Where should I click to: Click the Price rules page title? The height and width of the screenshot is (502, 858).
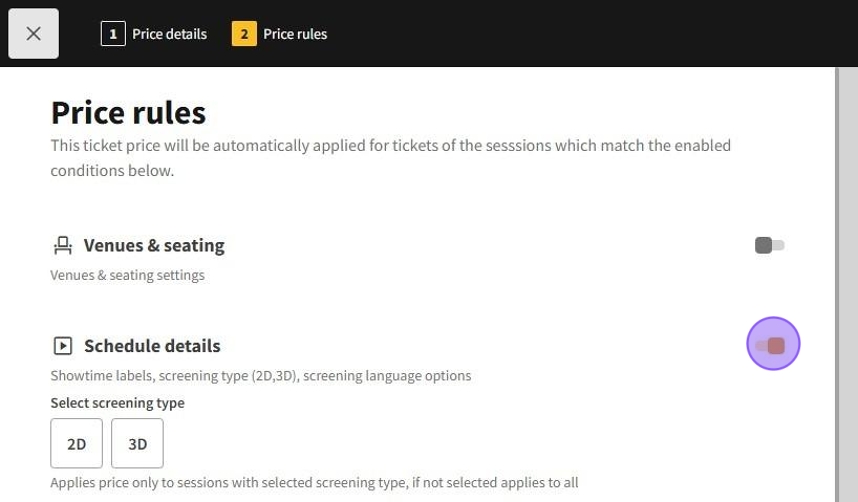tap(128, 112)
